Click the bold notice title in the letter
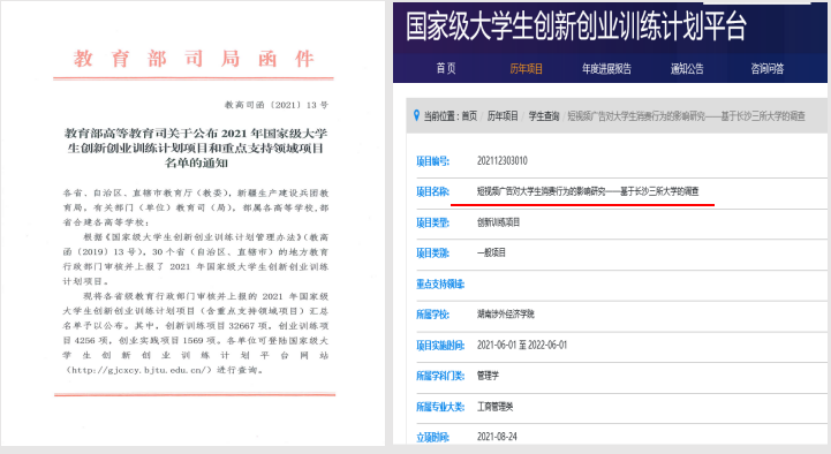The image size is (831, 454). click(196, 148)
